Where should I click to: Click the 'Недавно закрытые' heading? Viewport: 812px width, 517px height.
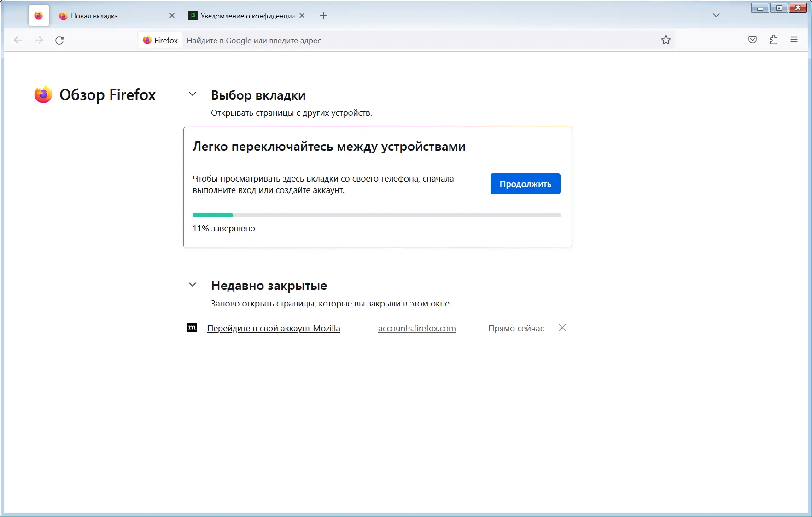pos(269,286)
